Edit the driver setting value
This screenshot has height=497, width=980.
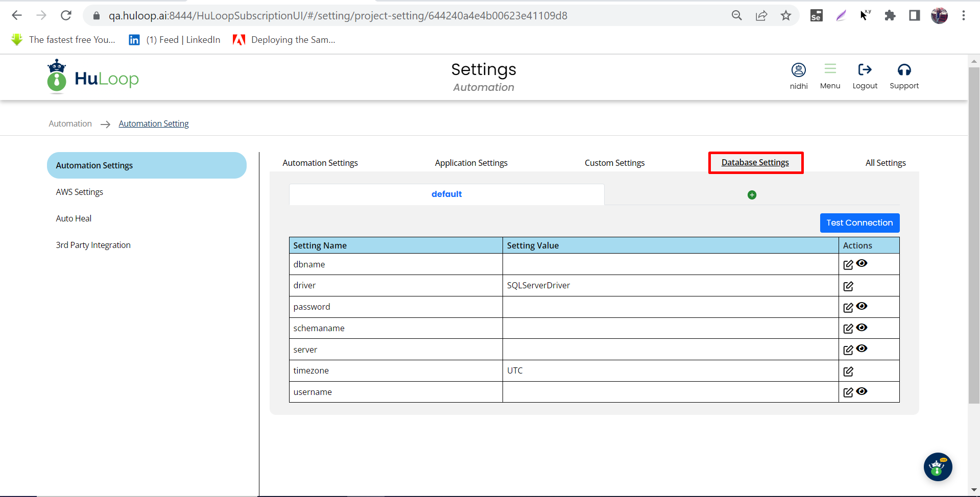tap(848, 286)
